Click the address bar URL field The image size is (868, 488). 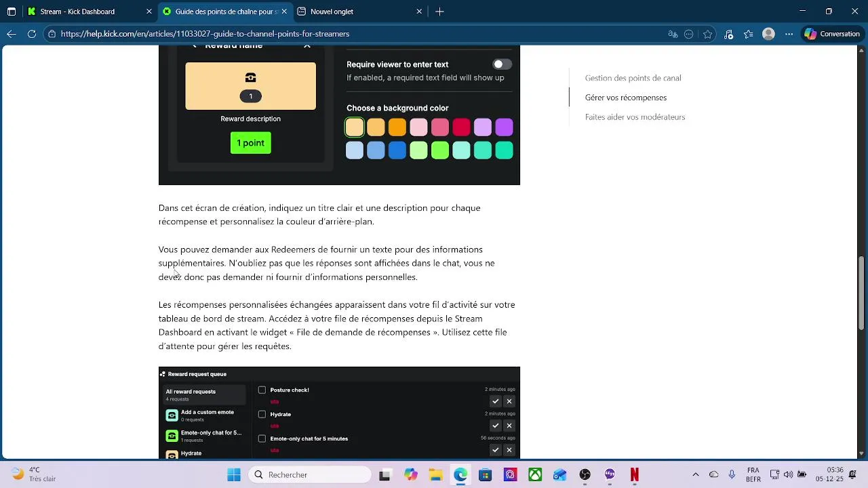click(x=353, y=34)
